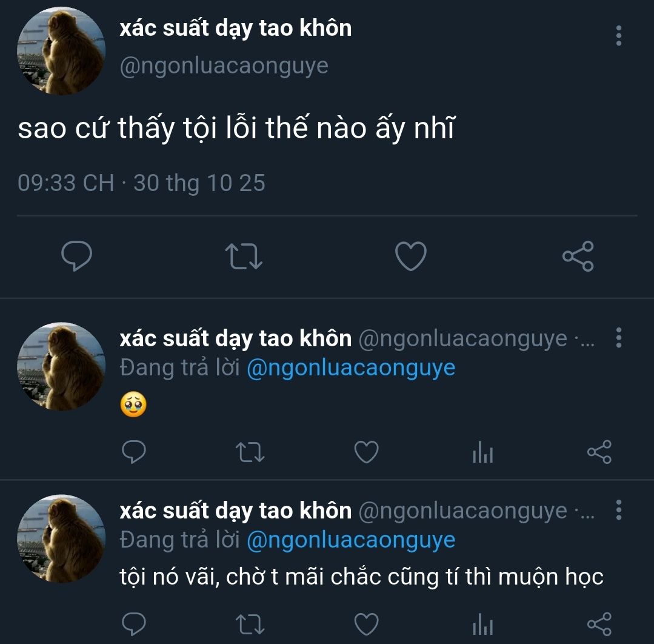Retweet the crying emoji reply
Screen dimensions: 654x644
tap(250, 452)
